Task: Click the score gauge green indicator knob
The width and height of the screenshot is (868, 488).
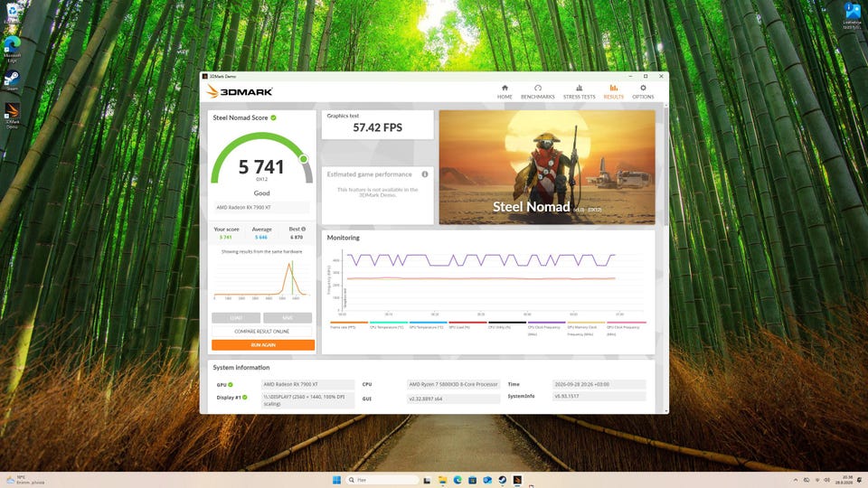Action: [304, 159]
